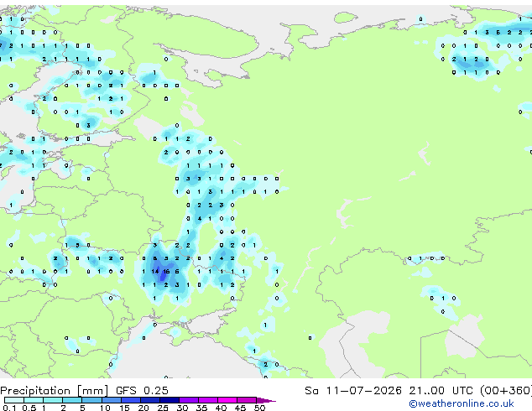The image size is (532, 411).
Task: Click the legend swatch for 45–50 mm
Action: coord(247,400)
